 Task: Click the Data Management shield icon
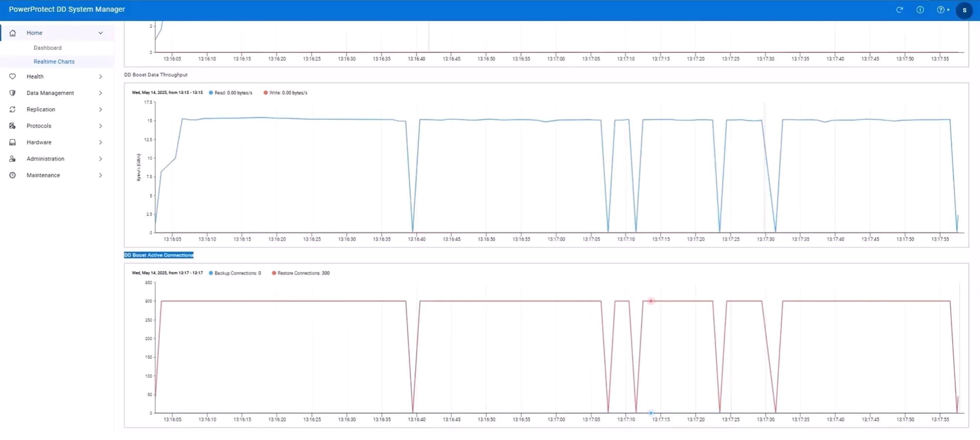click(12, 93)
